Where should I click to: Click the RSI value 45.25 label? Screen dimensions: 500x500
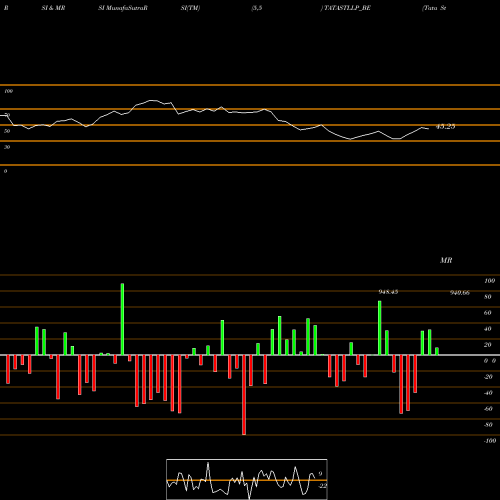pyautogui.click(x=445, y=127)
